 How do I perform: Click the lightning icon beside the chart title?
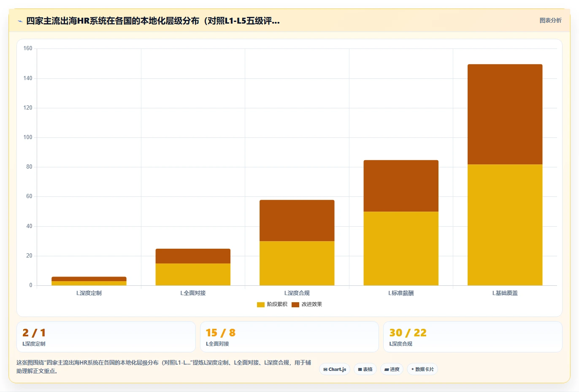click(x=20, y=21)
